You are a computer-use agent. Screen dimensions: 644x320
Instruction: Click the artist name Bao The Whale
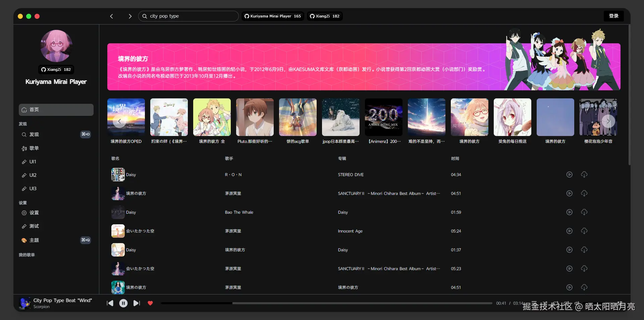[239, 212]
